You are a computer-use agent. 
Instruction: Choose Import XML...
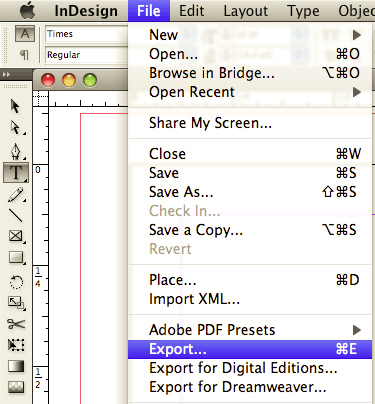click(x=250, y=299)
